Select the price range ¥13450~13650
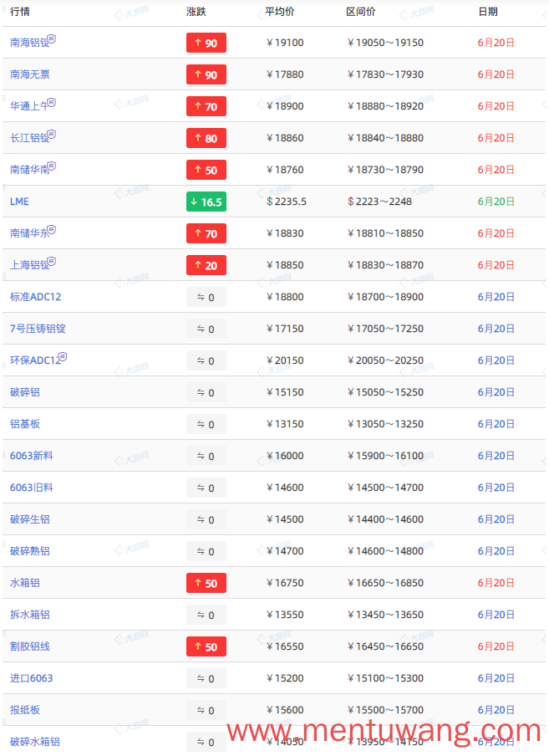Viewport: 549px width, 756px height. [385, 616]
